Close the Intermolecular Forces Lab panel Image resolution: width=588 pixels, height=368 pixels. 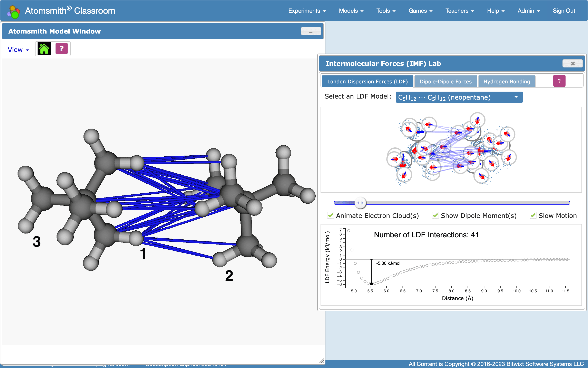coord(572,64)
